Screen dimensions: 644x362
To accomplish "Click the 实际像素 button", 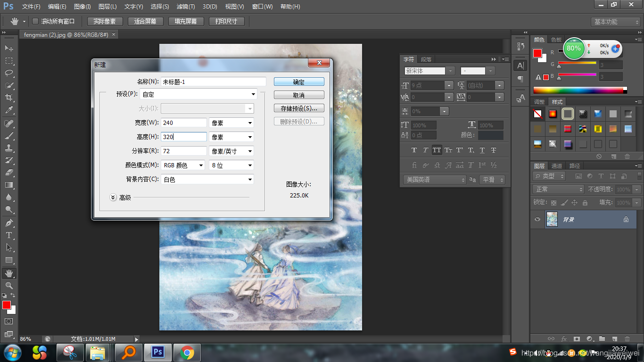I will (x=105, y=21).
